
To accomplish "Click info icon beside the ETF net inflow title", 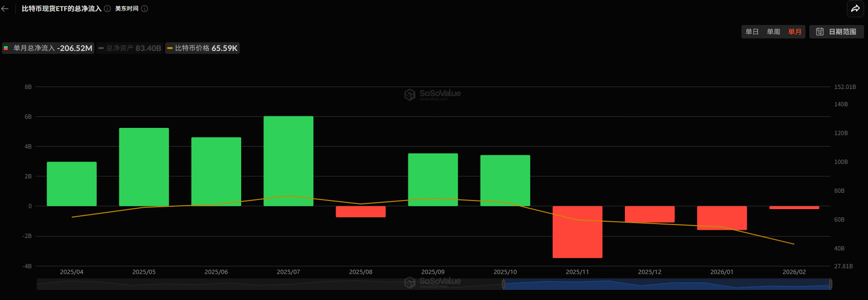I will [x=107, y=9].
